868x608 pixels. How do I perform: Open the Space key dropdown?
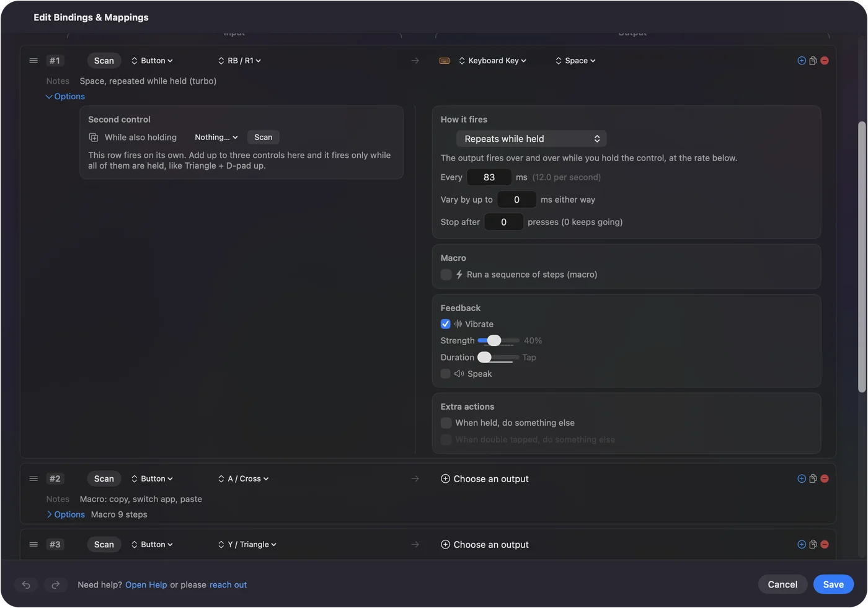[575, 61]
